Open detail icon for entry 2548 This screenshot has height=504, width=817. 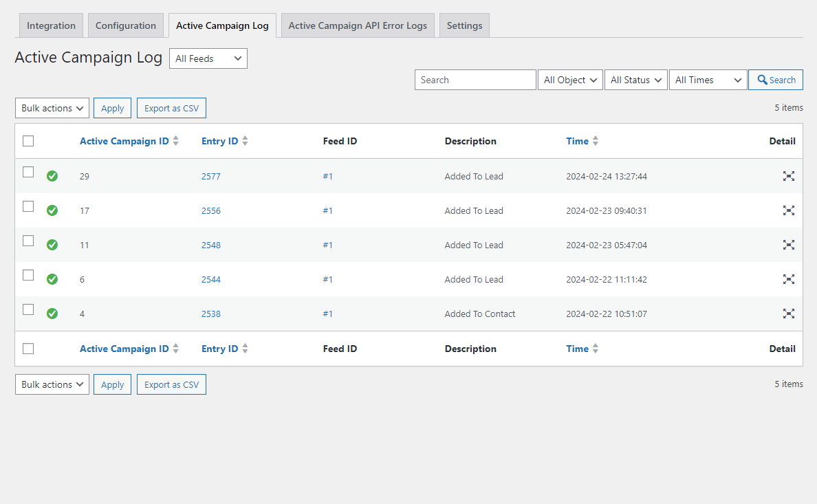click(x=788, y=245)
